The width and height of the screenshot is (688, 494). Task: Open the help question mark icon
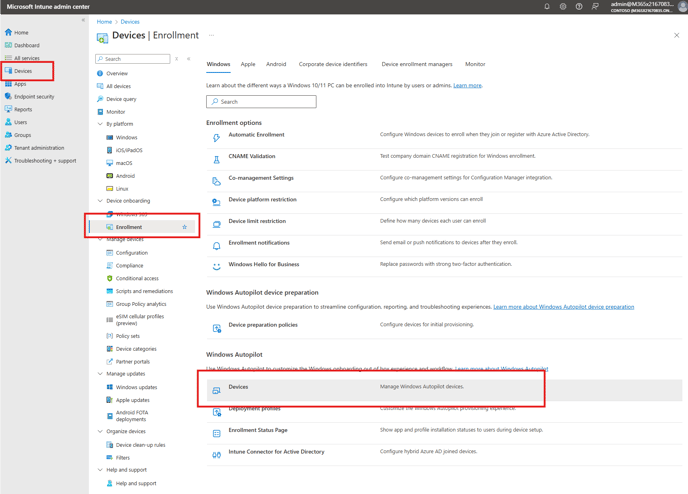(579, 7)
